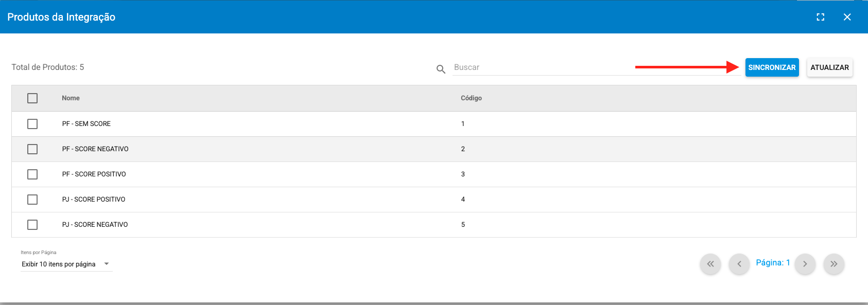868x305 pixels.
Task: Toggle fullscreen for the dialog
Action: tap(821, 17)
